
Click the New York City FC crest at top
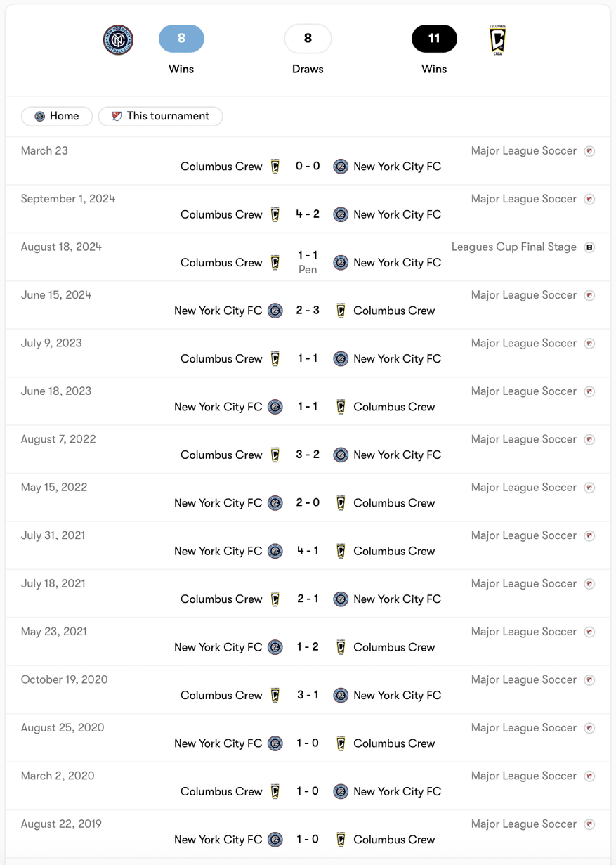pyautogui.click(x=118, y=39)
